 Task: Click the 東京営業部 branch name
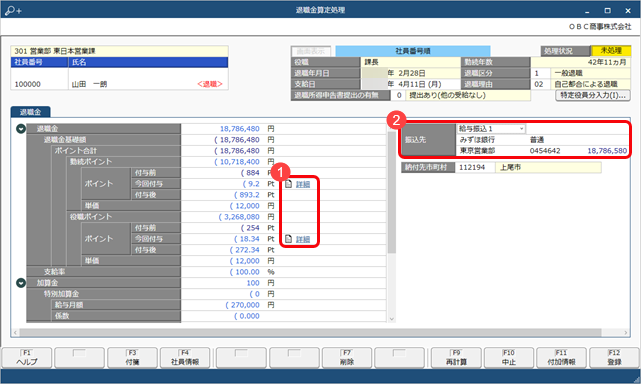[477, 151]
